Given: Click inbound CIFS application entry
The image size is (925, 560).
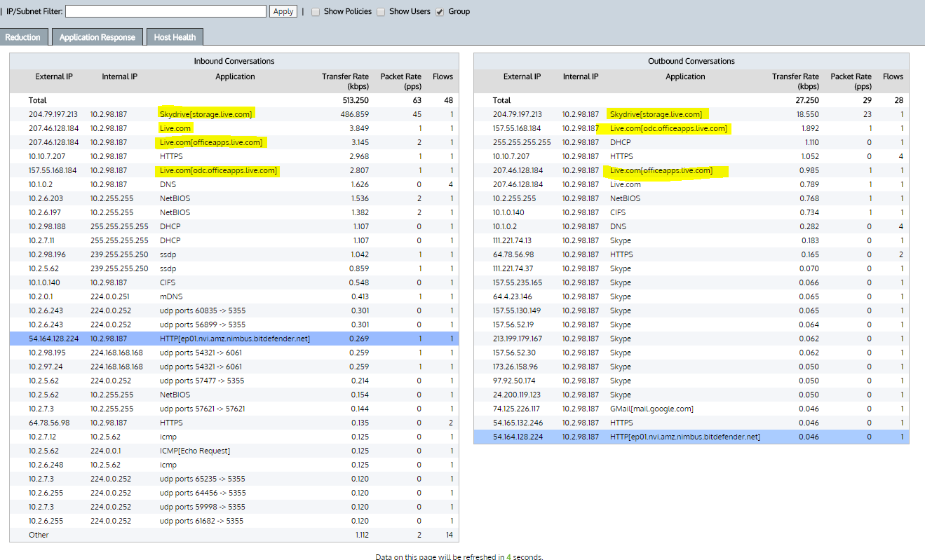Looking at the screenshot, I should click(x=168, y=282).
